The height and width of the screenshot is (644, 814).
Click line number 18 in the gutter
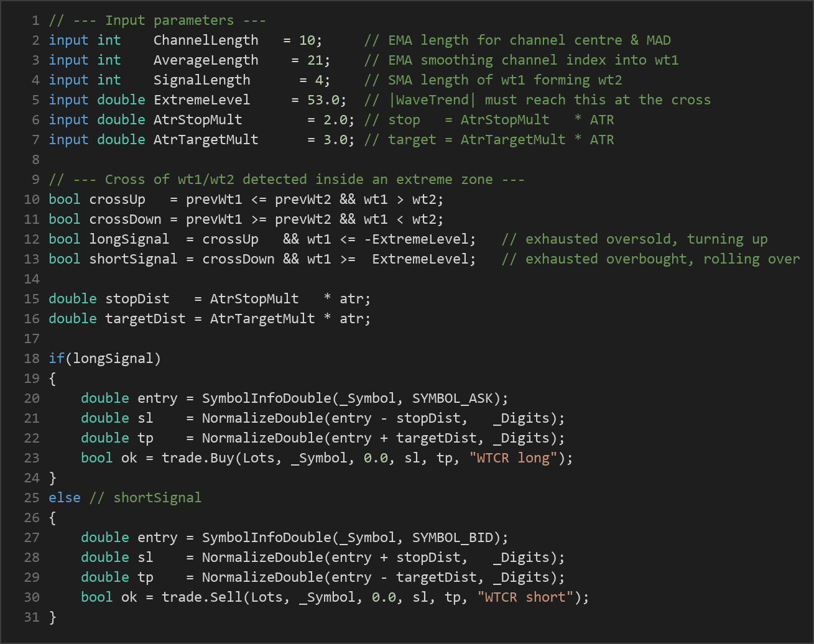click(x=32, y=359)
